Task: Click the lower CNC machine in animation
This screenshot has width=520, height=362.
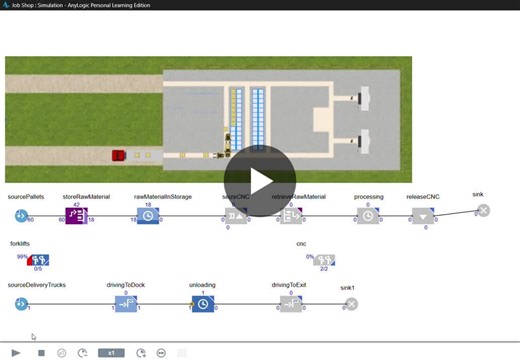Action: 364,142
